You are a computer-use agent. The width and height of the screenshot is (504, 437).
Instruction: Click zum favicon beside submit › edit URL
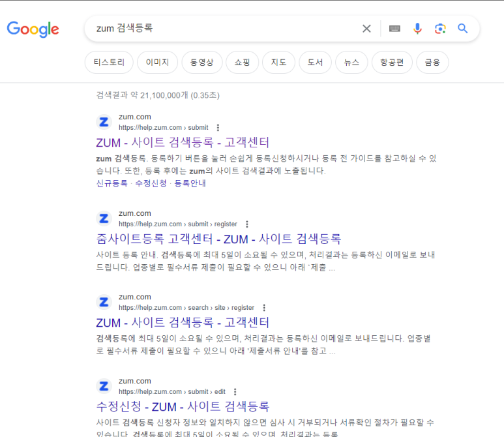pos(104,386)
